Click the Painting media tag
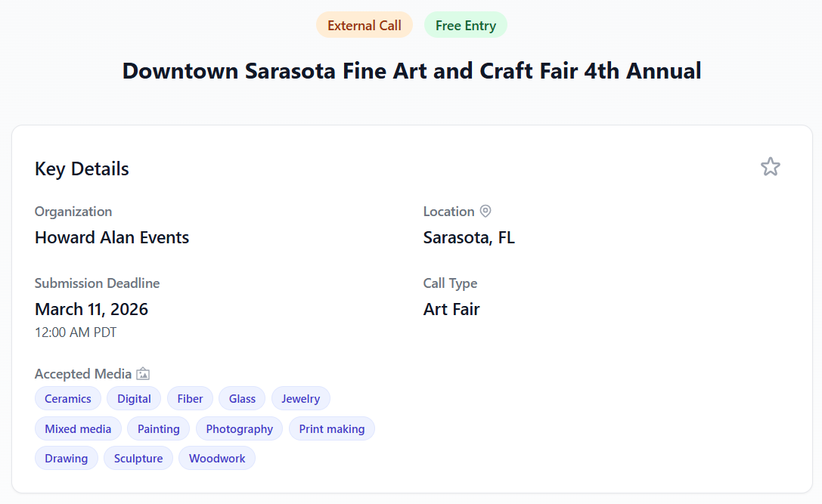This screenshot has width=822, height=504. point(158,428)
